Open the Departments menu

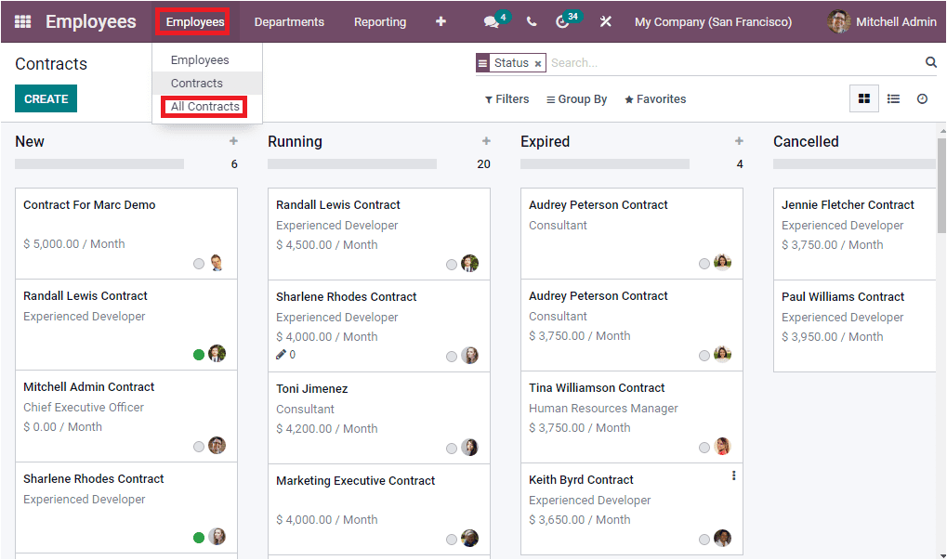290,20
